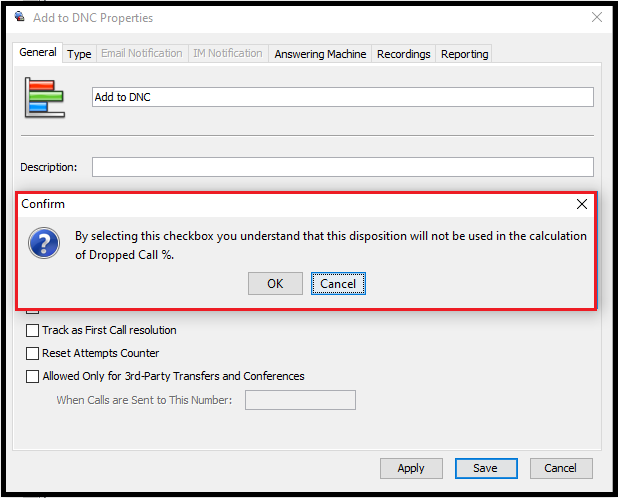This screenshot has width=618, height=498.
Task: Focus the Description input field
Action: click(x=343, y=167)
